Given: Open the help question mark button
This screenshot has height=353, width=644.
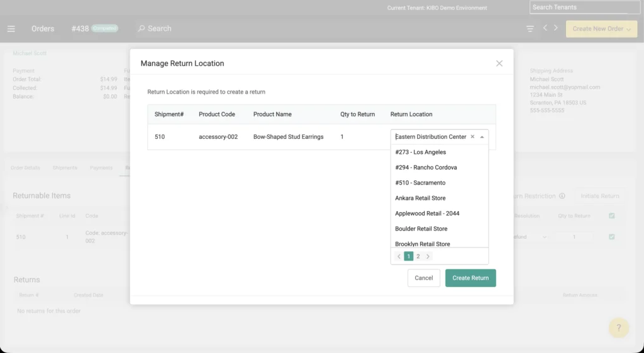Looking at the screenshot, I should (618, 328).
